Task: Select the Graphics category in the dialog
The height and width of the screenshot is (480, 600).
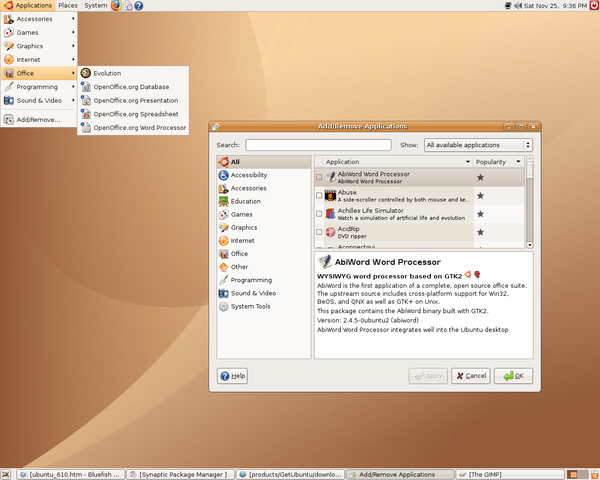Action: (264, 227)
